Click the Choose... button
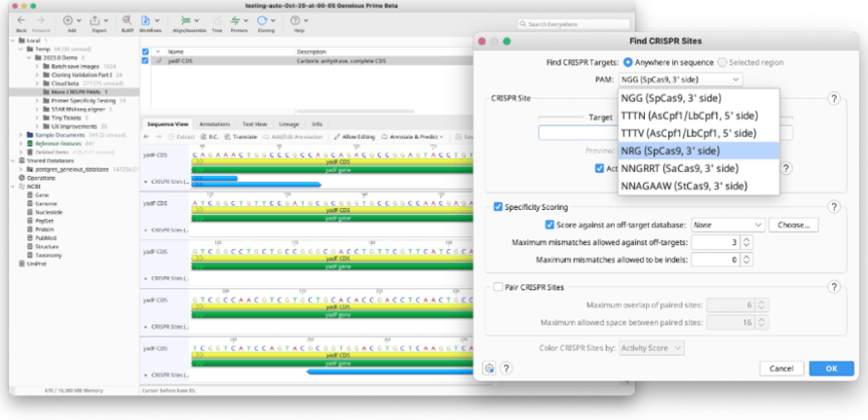 (x=793, y=224)
